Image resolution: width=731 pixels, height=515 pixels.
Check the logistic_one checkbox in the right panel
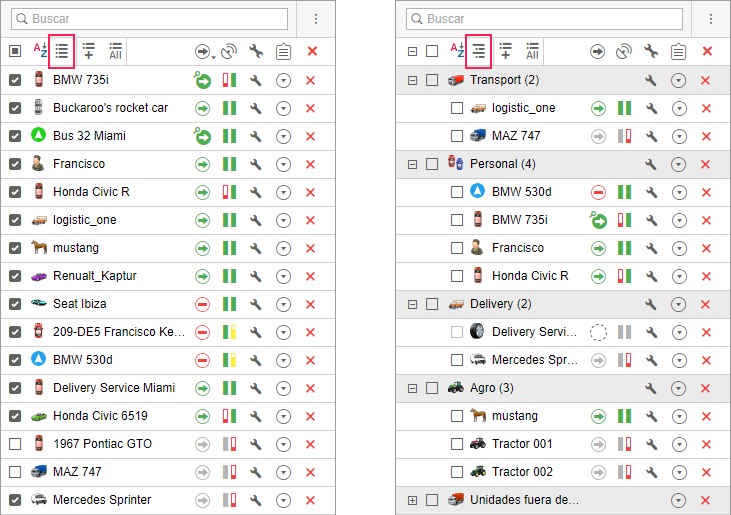pos(457,108)
